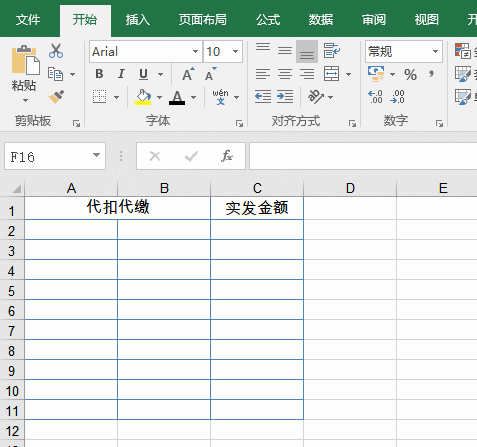
Task: Click the Insert Function fx icon
Action: point(226,156)
